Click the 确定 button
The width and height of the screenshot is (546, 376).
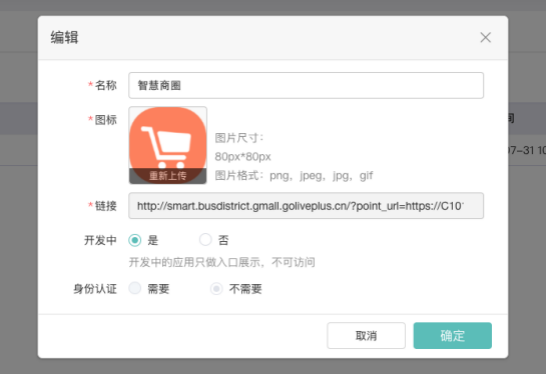tap(453, 336)
